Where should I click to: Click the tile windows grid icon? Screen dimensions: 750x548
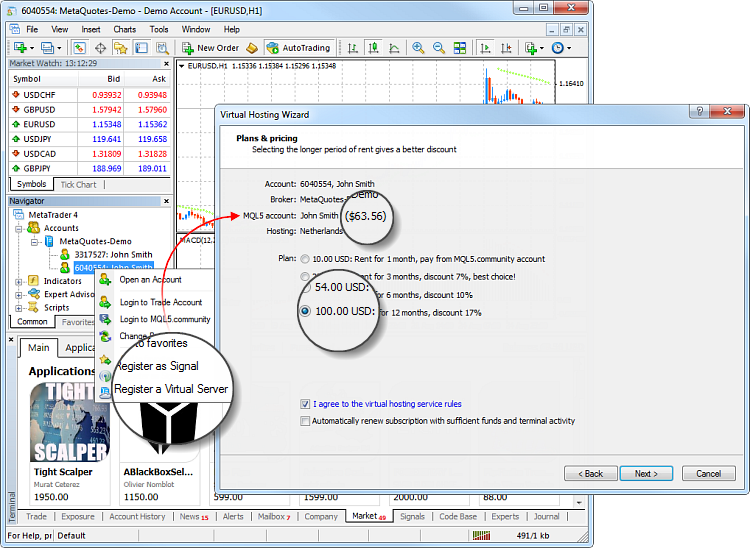(x=461, y=47)
